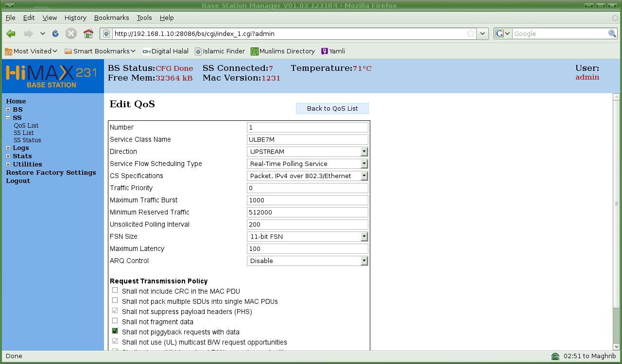The width and height of the screenshot is (622, 364).
Task: Click the Service Class Name field
Action: click(x=307, y=139)
